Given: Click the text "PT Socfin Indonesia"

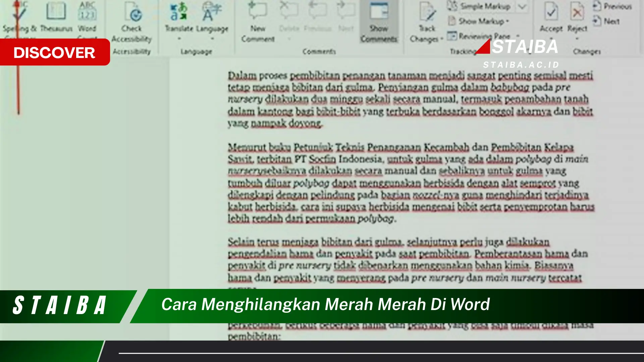Looking at the screenshot, I should [340, 159].
